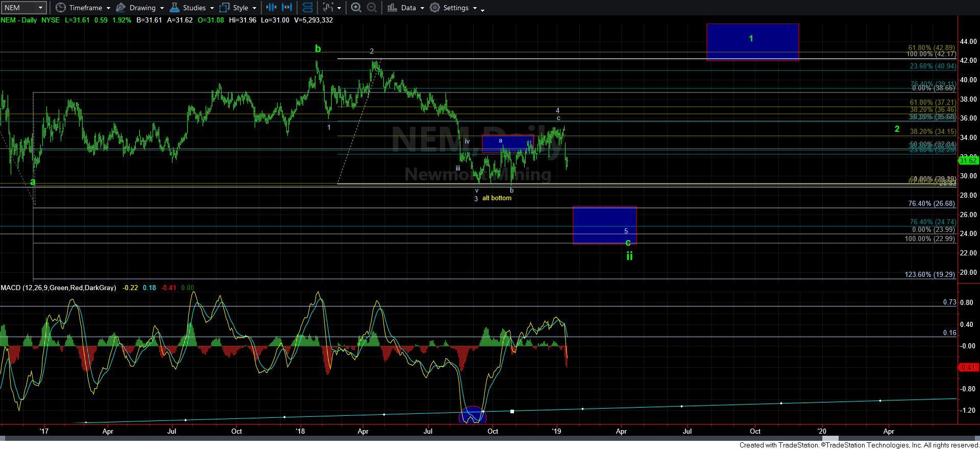Expand the Data dropdown arrow
980x449 pixels.
pyautogui.click(x=422, y=8)
